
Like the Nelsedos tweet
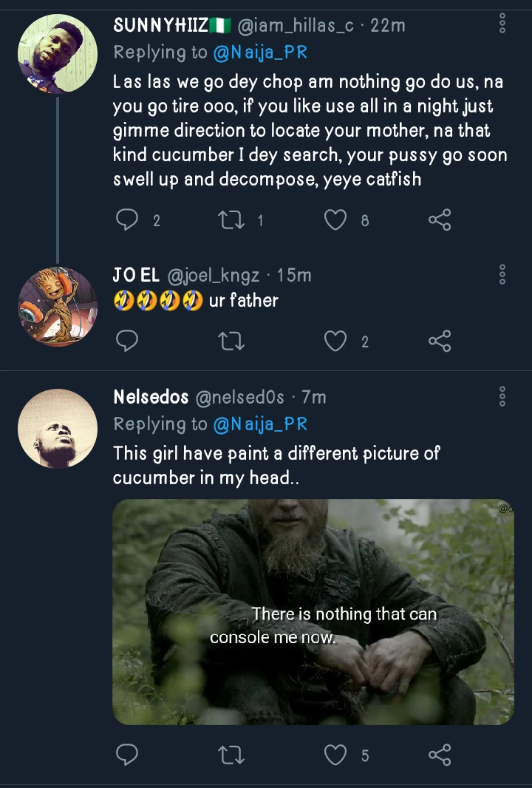click(x=336, y=754)
